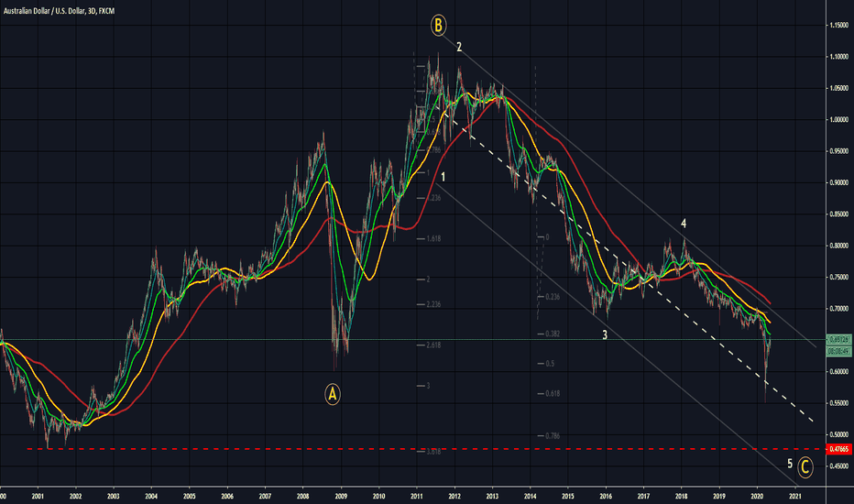This screenshot has height=504, width=854.
Task: Click the 0.382 Fibonacci retracement label
Action: tap(553, 334)
